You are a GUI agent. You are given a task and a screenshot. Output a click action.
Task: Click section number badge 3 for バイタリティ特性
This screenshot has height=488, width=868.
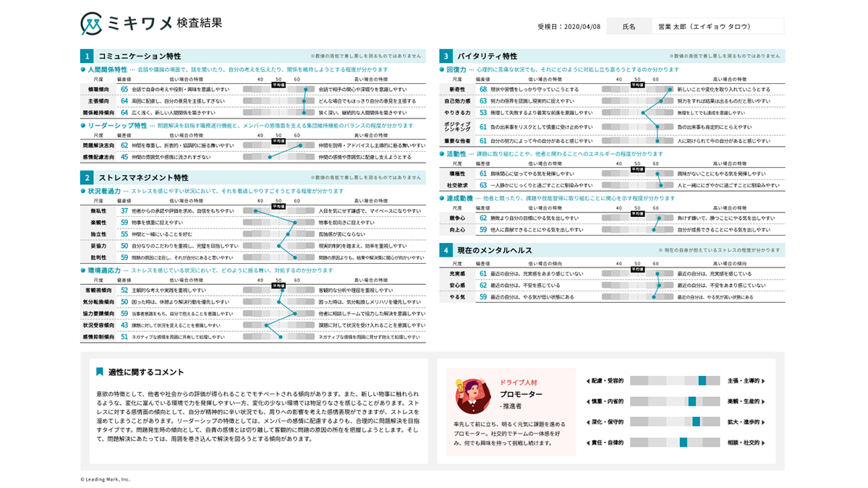click(446, 56)
